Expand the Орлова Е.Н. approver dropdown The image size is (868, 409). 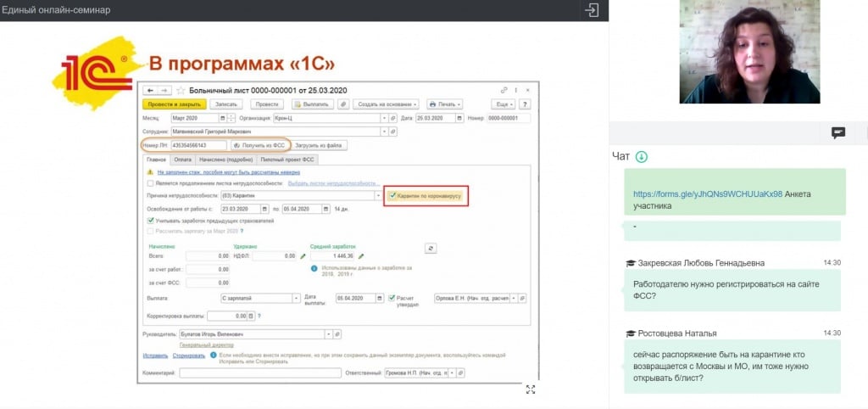tap(515, 298)
